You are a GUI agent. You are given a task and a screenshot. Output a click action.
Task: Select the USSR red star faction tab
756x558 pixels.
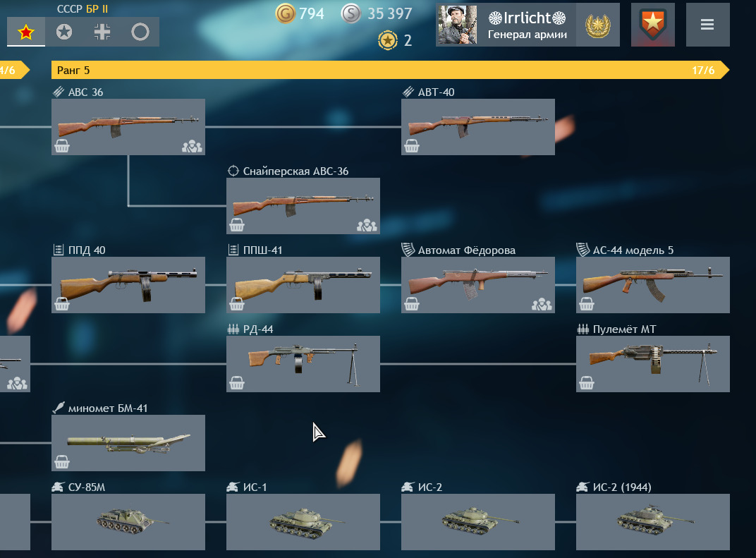(26, 32)
